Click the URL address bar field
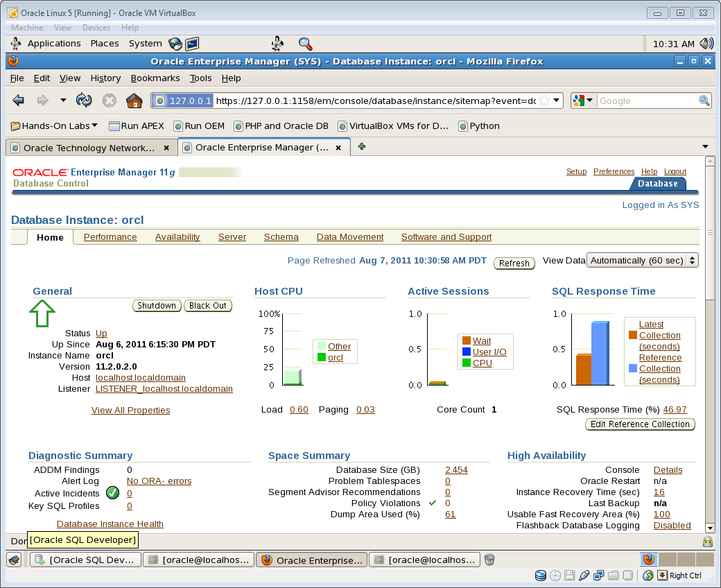This screenshot has height=588, width=721. [374, 101]
